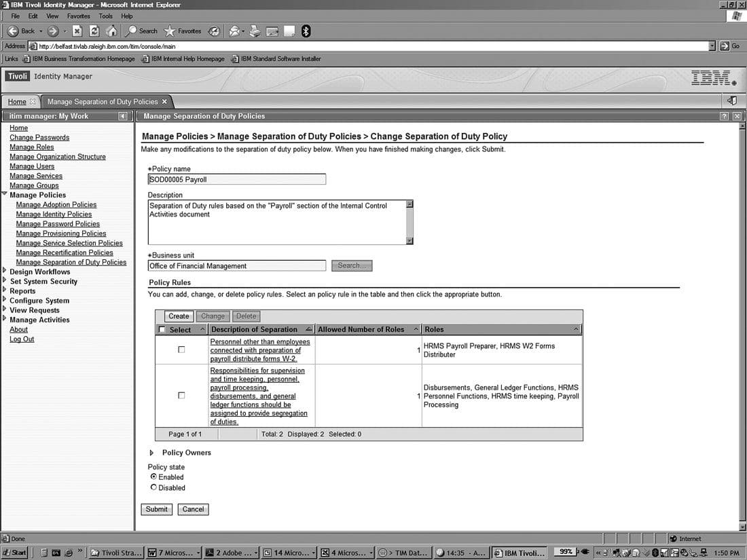Click the browser Forward arrow icon
This screenshot has width=747, height=560.
click(x=53, y=31)
